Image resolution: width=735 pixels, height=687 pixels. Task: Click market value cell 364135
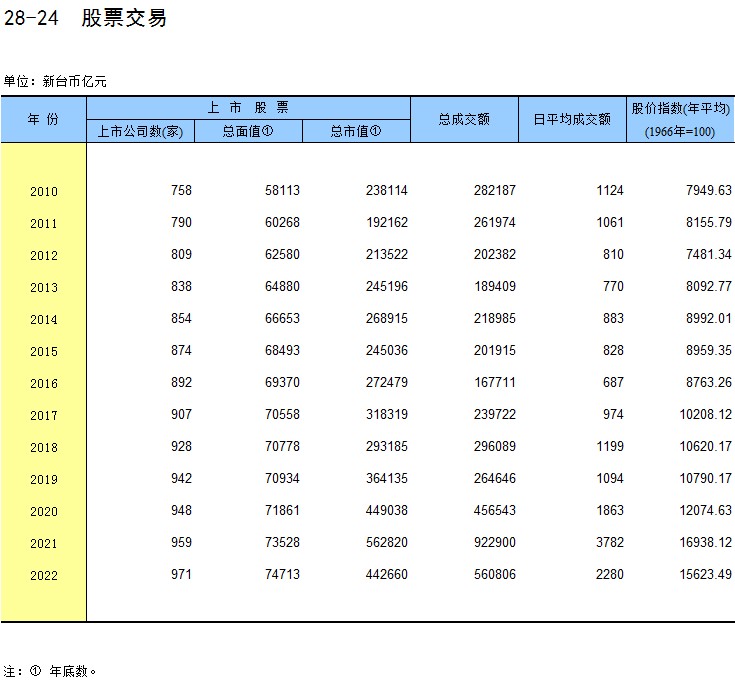(387, 478)
